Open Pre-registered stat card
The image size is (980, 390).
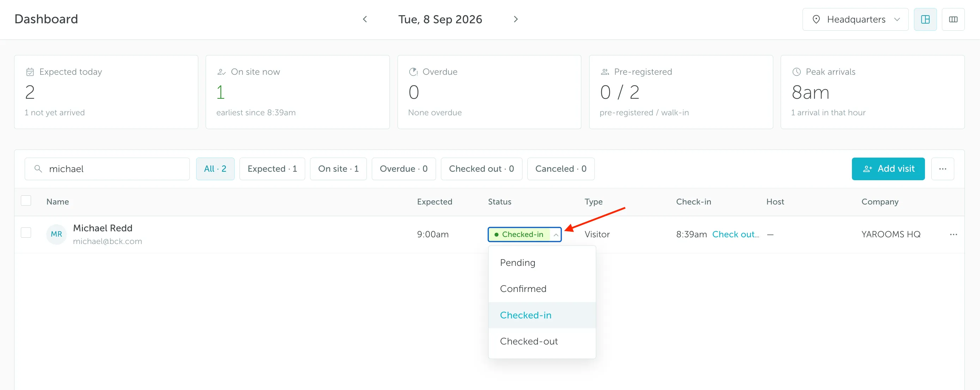tap(681, 92)
